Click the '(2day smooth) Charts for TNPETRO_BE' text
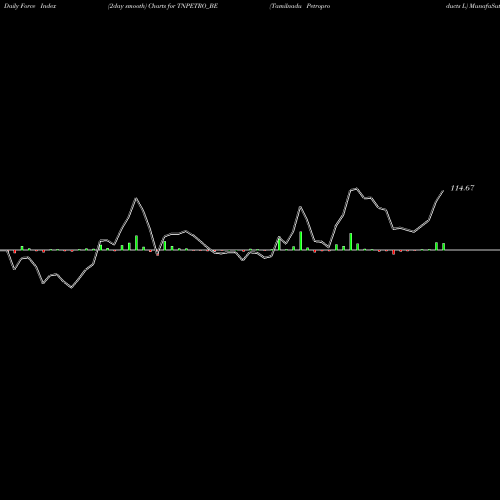This screenshot has width=500, height=500. pyautogui.click(x=163, y=6)
